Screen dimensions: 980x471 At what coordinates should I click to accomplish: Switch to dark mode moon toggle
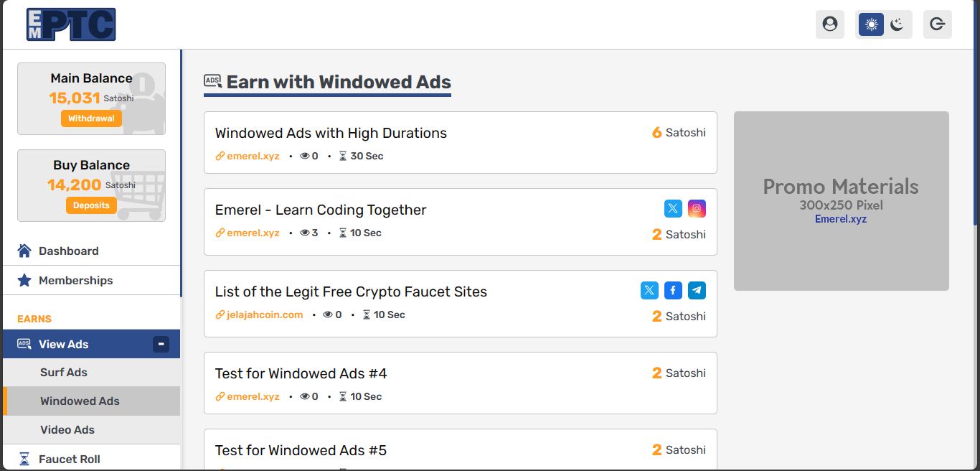coord(897,24)
